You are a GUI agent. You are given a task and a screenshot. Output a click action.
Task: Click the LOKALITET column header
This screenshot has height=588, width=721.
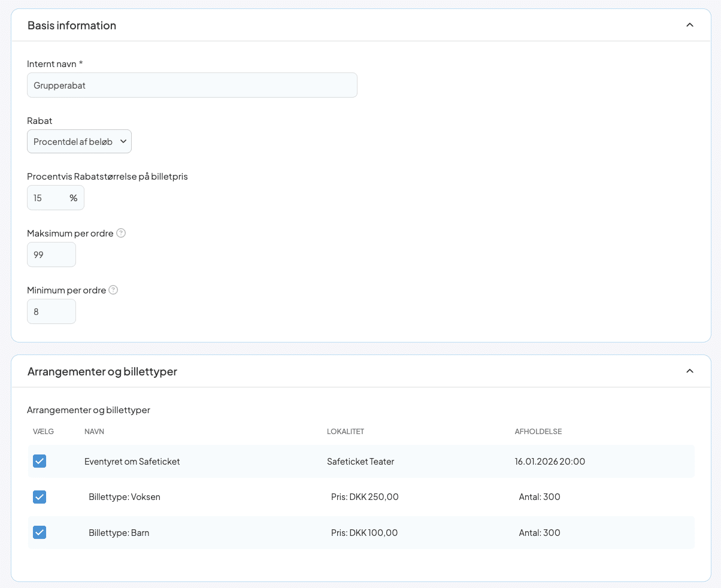[346, 432]
